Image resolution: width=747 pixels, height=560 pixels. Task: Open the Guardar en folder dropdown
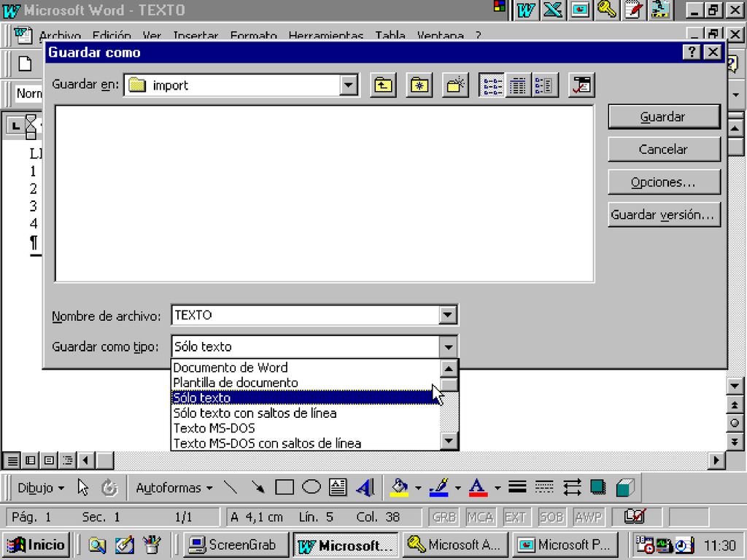349,85
